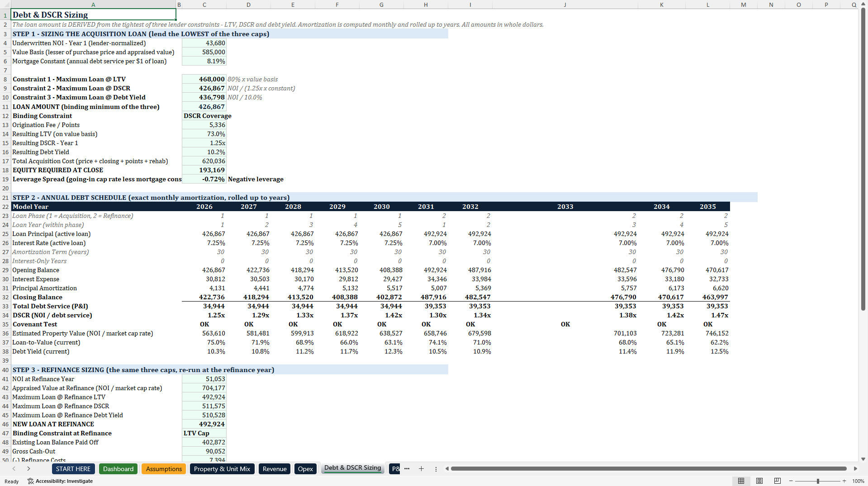This screenshot has width=868, height=486.
Task: Select the 2033 model year header cell
Action: (x=565, y=207)
